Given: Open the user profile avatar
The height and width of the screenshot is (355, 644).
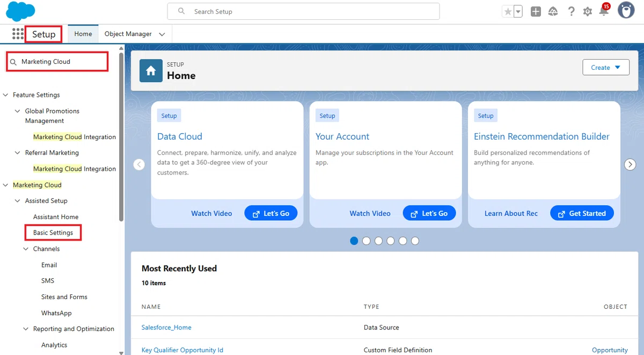Looking at the screenshot, I should 626,10.
